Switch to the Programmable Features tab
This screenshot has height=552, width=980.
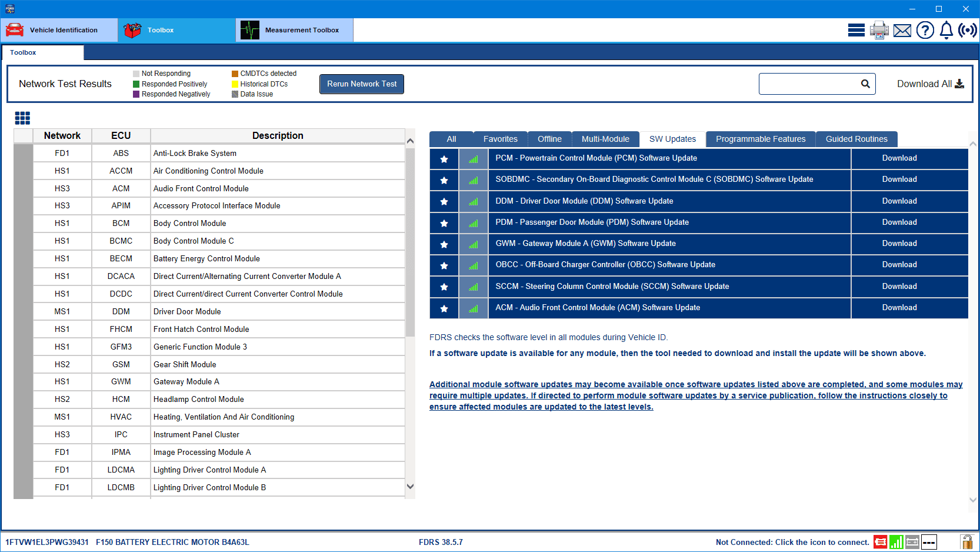760,139
